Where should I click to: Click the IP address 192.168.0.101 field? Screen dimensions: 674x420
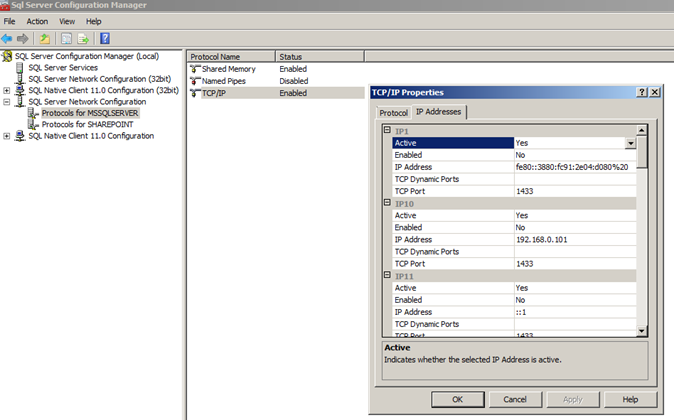coord(575,239)
